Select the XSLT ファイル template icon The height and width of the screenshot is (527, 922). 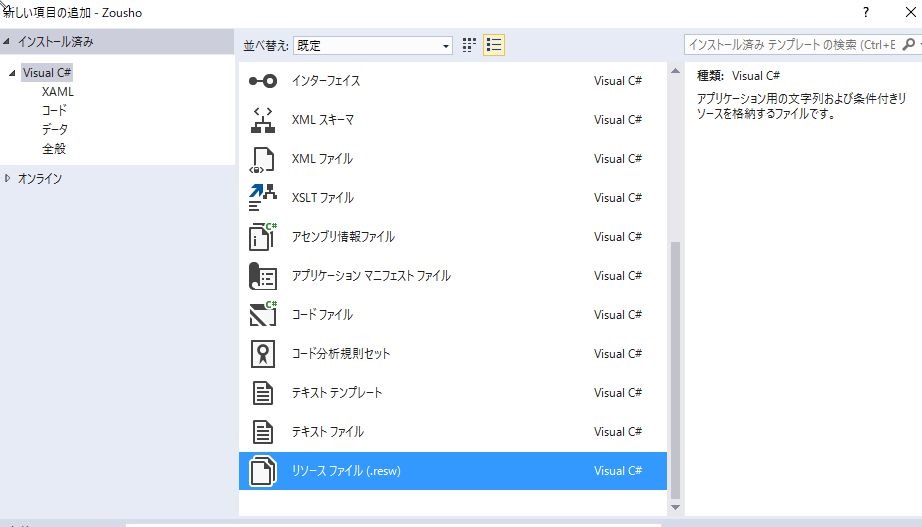pyautogui.click(x=262, y=198)
